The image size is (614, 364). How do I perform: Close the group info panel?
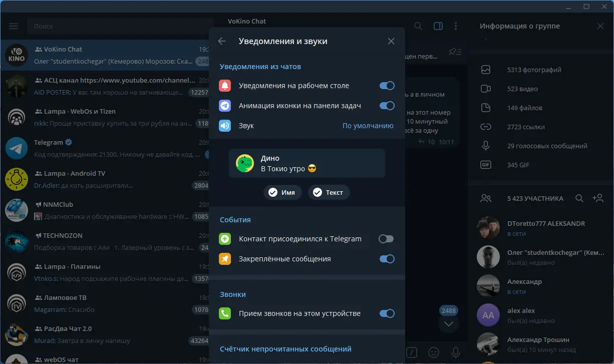[600, 26]
